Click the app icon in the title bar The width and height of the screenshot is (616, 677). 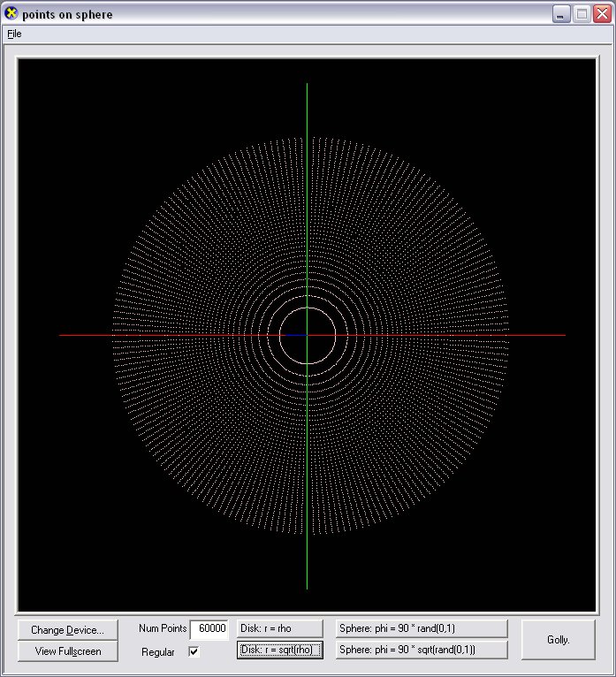(x=11, y=14)
